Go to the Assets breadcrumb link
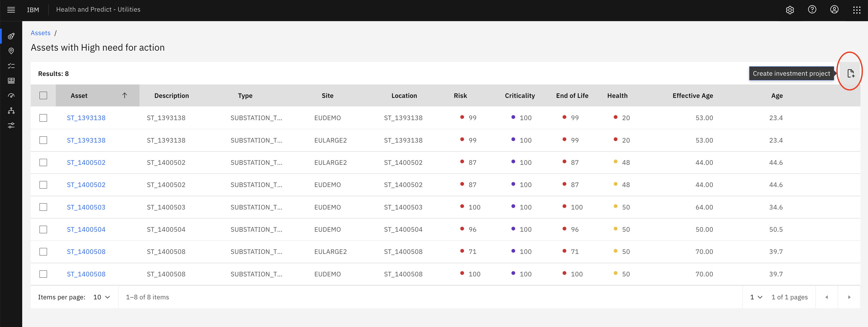 tap(41, 33)
